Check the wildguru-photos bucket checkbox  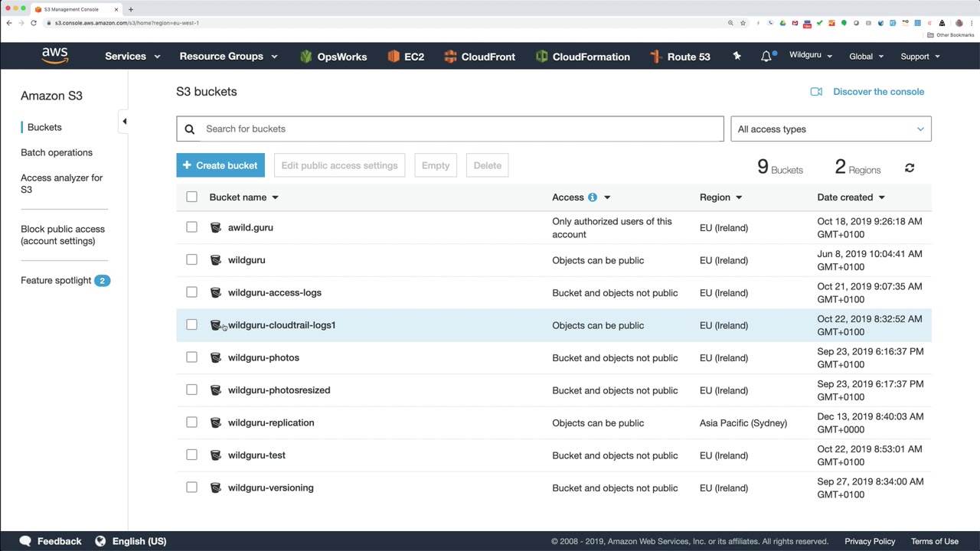[x=191, y=357]
